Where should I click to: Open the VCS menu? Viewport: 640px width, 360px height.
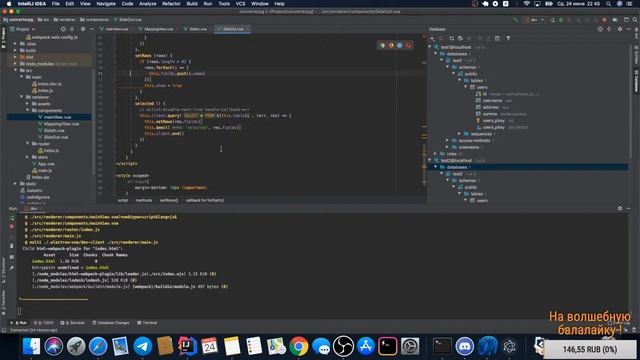coord(240,4)
